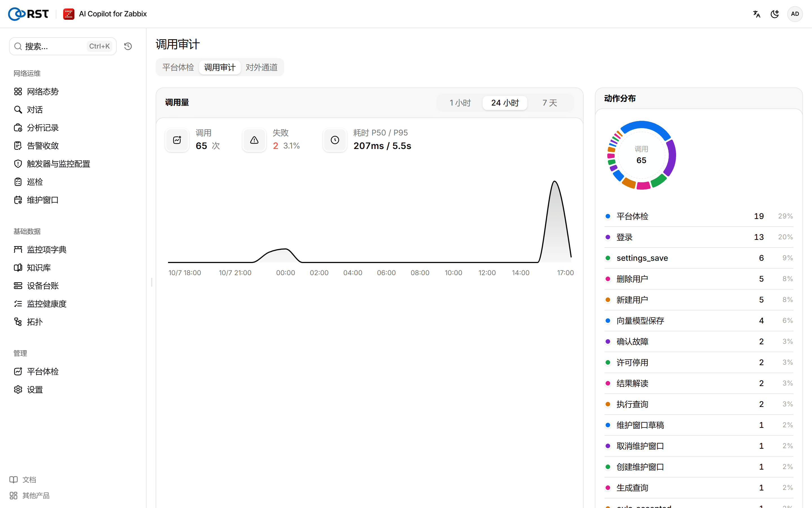Click the donut chart center showing 65
Viewport: 812px width, 508px height.
click(641, 155)
